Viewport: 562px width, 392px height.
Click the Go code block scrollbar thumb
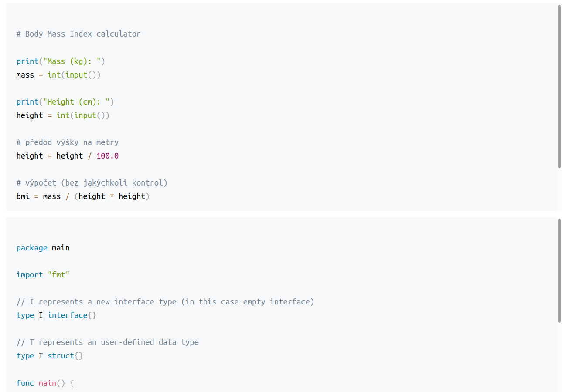pyautogui.click(x=559, y=270)
